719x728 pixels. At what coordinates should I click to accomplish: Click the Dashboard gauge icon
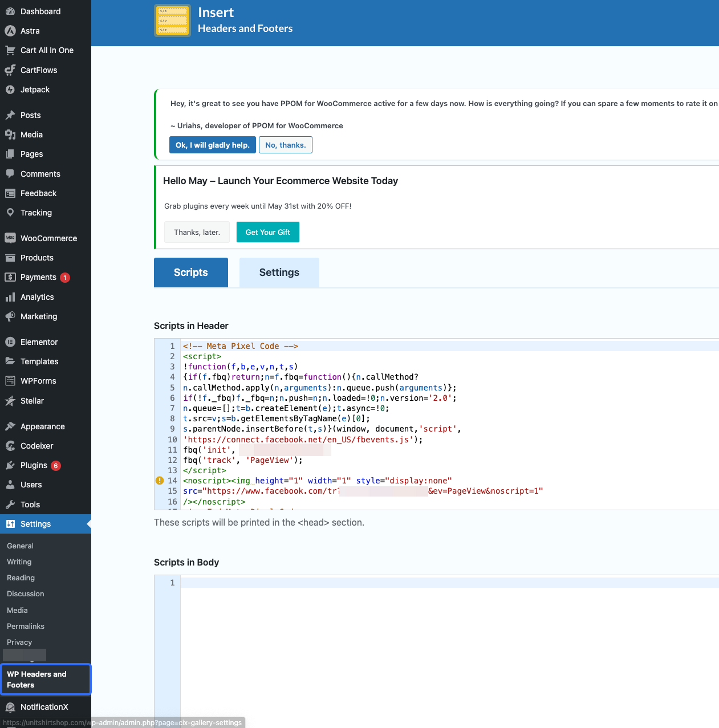coord(10,11)
